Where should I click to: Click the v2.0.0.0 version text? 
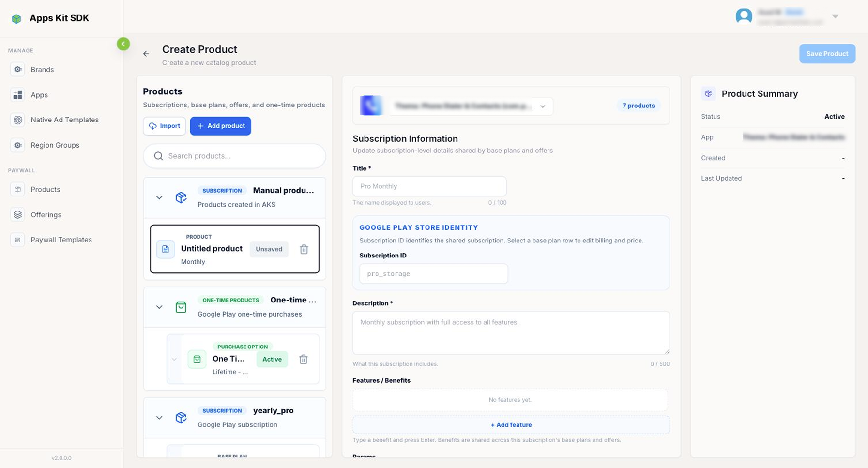(x=61, y=458)
